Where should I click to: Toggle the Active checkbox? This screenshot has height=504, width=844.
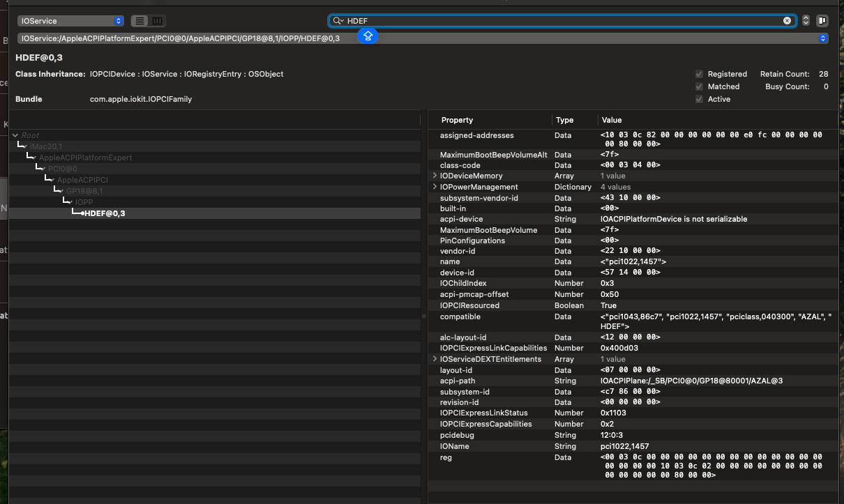click(699, 99)
